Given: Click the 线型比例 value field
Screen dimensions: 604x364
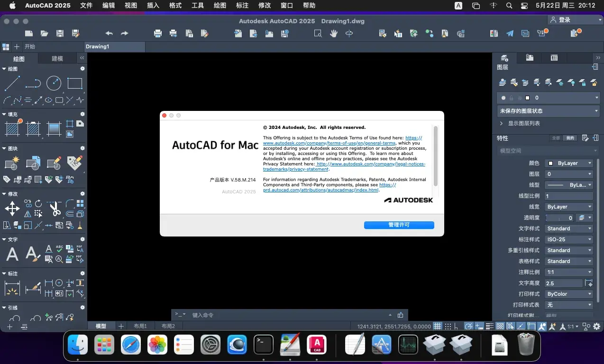Looking at the screenshot, I should (x=569, y=196).
